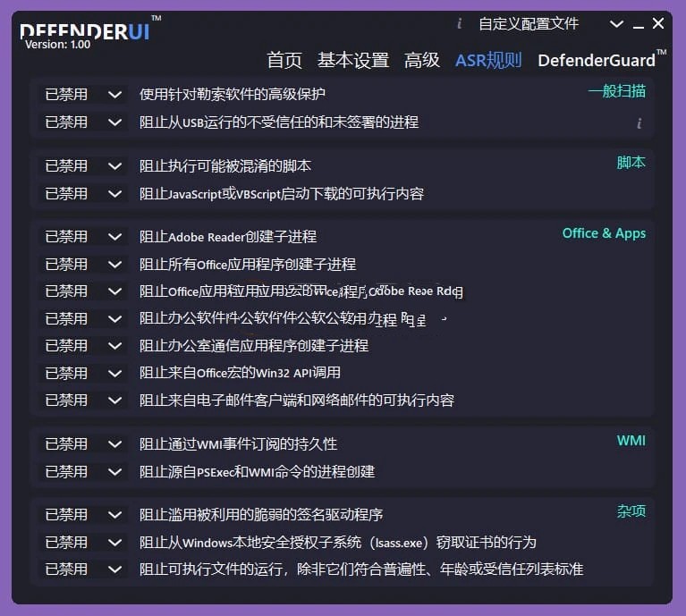The image size is (686, 616).
Task: Click rule text 使用针对勒索软件的高级保护
Action: point(232,95)
